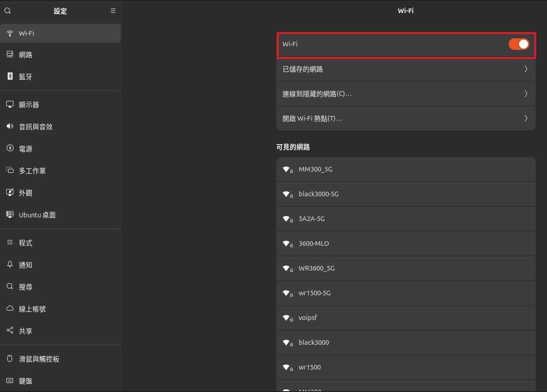Click the 網路 network icon in sidebar
This screenshot has width=547, height=392.
click(x=10, y=54)
